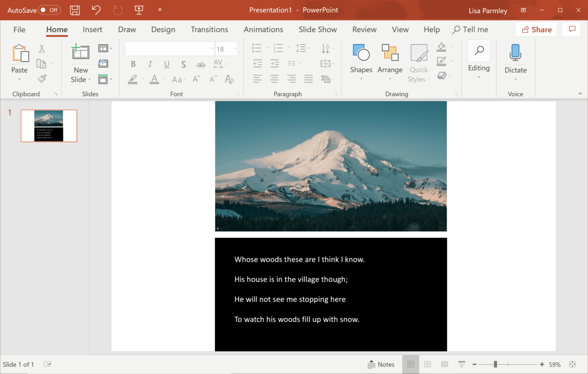
Task: Center align the text
Action: pyautogui.click(x=274, y=79)
